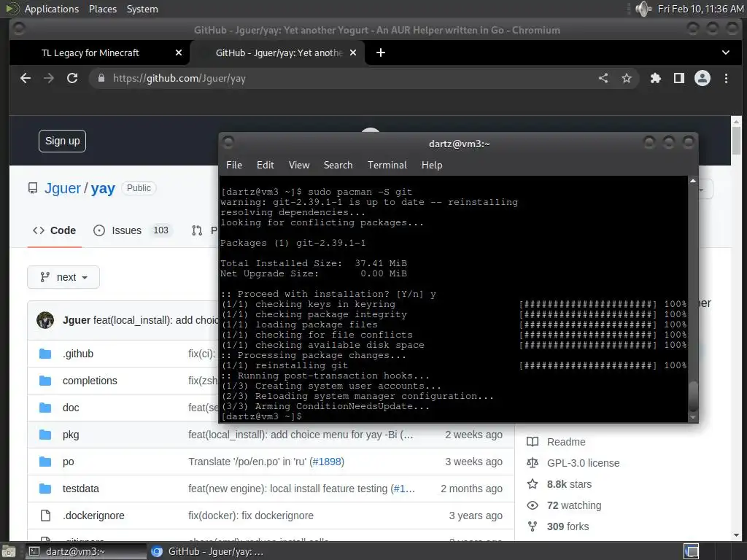
Task: Share this page from address bar
Action: (603, 78)
